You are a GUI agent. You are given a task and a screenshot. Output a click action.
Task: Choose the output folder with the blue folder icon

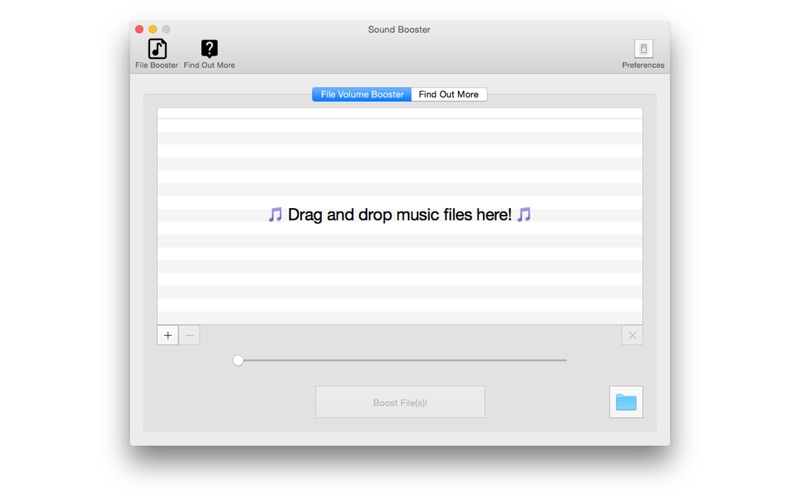(626, 402)
